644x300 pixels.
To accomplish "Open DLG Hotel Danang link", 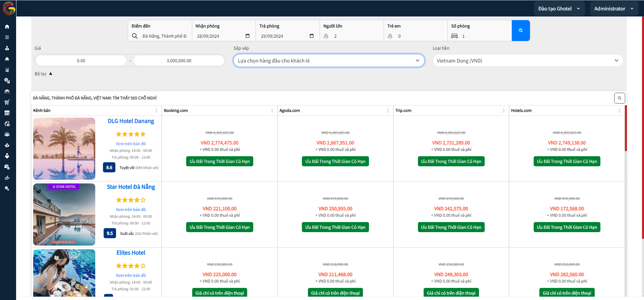I will pyautogui.click(x=131, y=121).
